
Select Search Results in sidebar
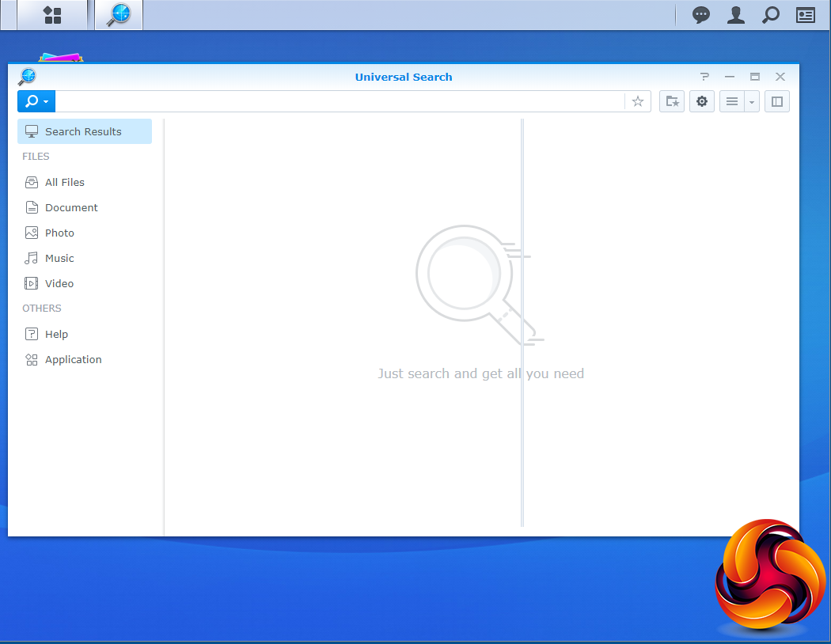[x=85, y=131]
